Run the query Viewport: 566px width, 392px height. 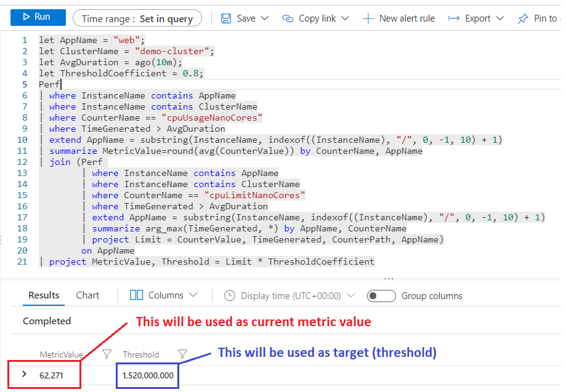(37, 17)
